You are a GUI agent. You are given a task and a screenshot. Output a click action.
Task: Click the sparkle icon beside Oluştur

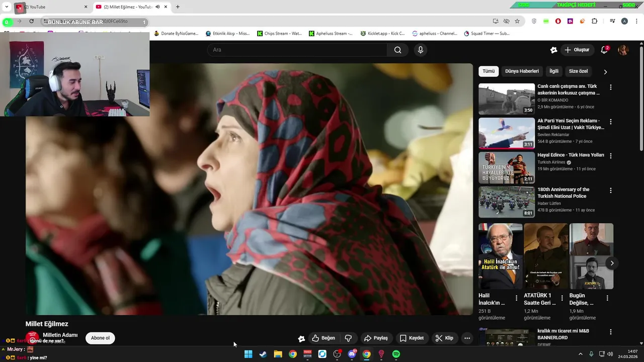(x=553, y=50)
